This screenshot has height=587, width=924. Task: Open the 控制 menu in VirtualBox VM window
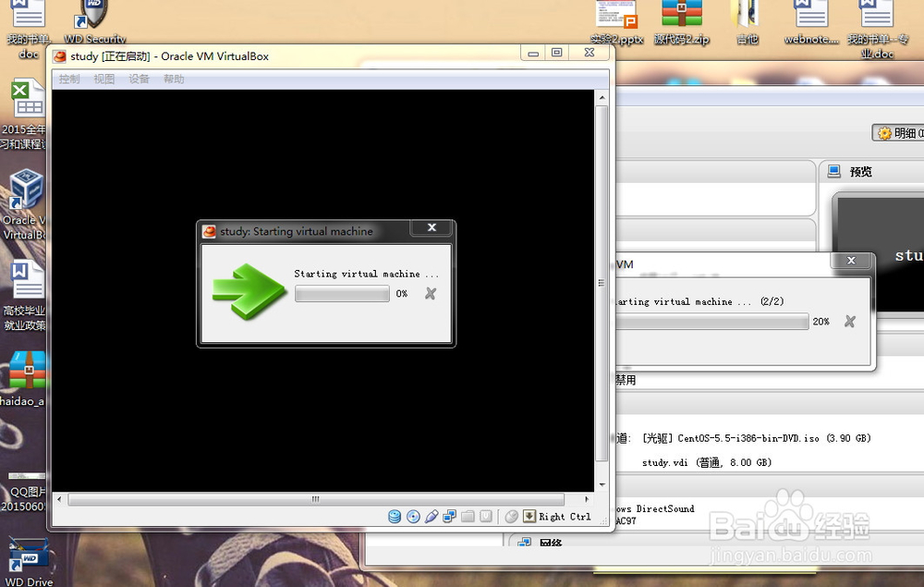pyautogui.click(x=69, y=79)
